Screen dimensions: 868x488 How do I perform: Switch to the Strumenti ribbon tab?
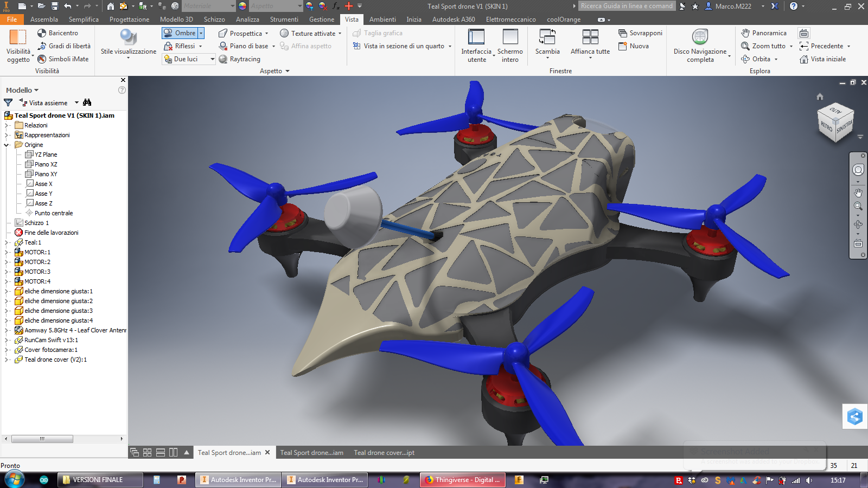click(x=284, y=20)
